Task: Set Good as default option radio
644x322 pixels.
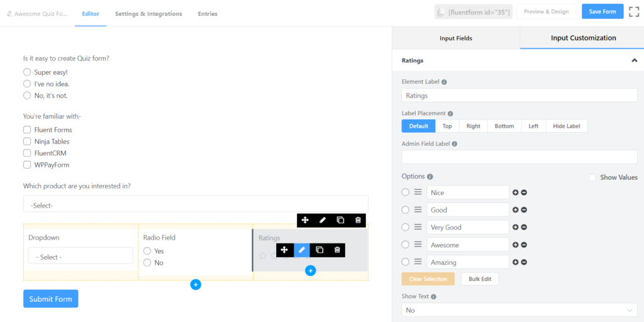Action: coord(406,210)
